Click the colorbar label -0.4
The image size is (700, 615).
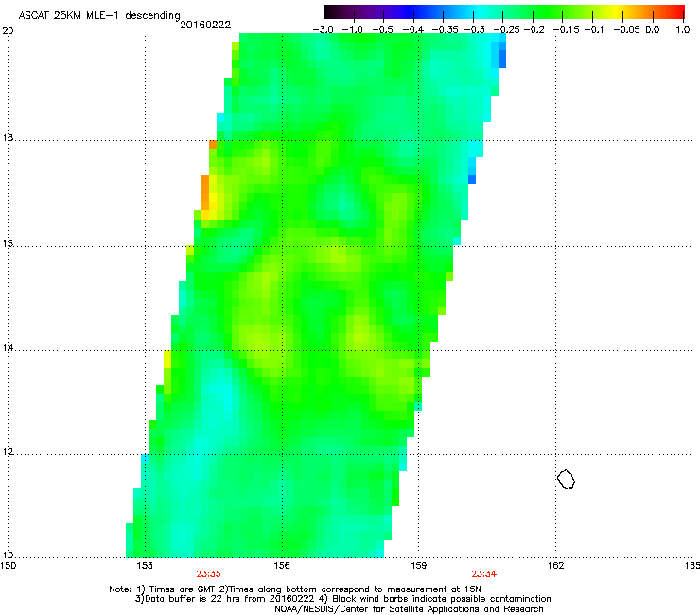tap(413, 30)
